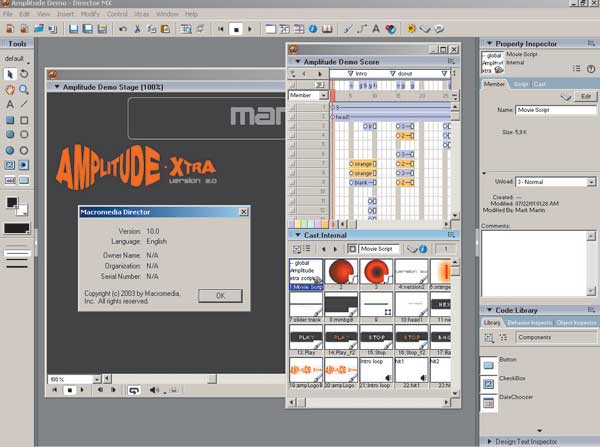Click cast member info button in Cast panel
The width and height of the screenshot is (600, 447).
point(423,249)
